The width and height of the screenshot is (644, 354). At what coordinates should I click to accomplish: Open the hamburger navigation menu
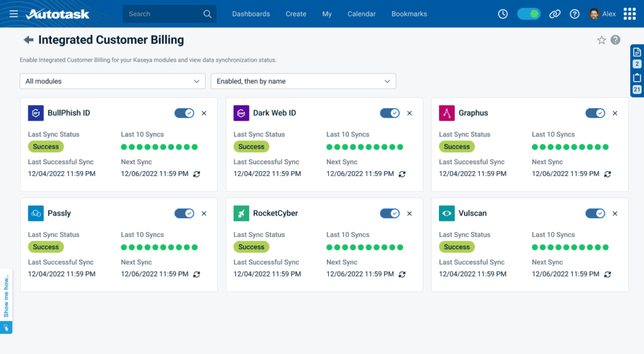click(x=14, y=14)
